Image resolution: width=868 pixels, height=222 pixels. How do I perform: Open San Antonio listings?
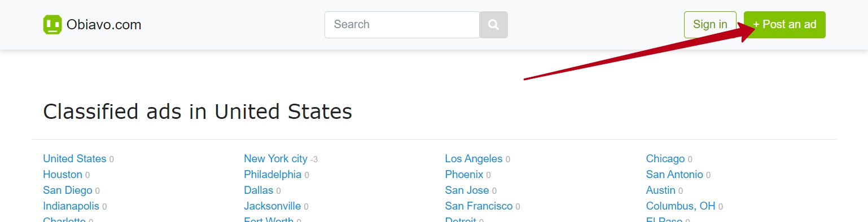[674, 175]
